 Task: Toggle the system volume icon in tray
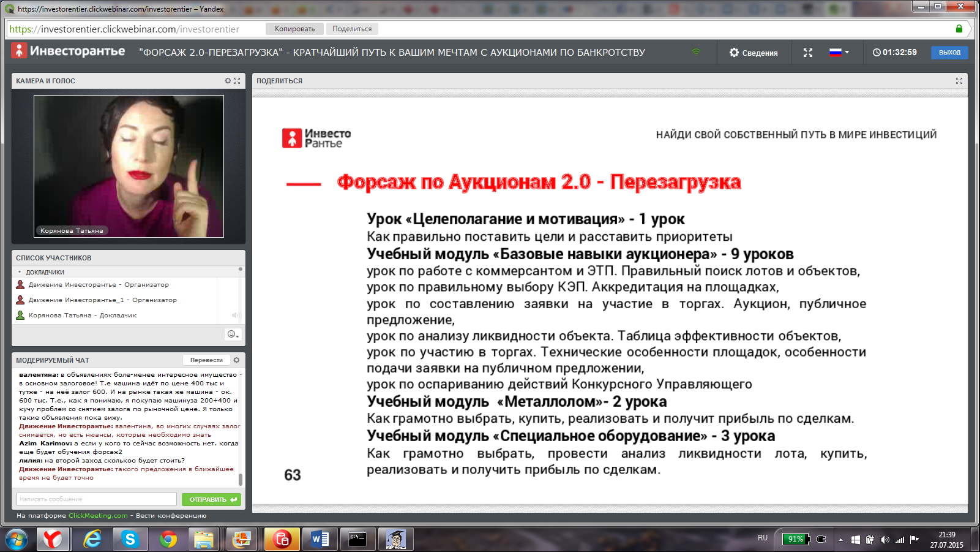pyautogui.click(x=885, y=540)
